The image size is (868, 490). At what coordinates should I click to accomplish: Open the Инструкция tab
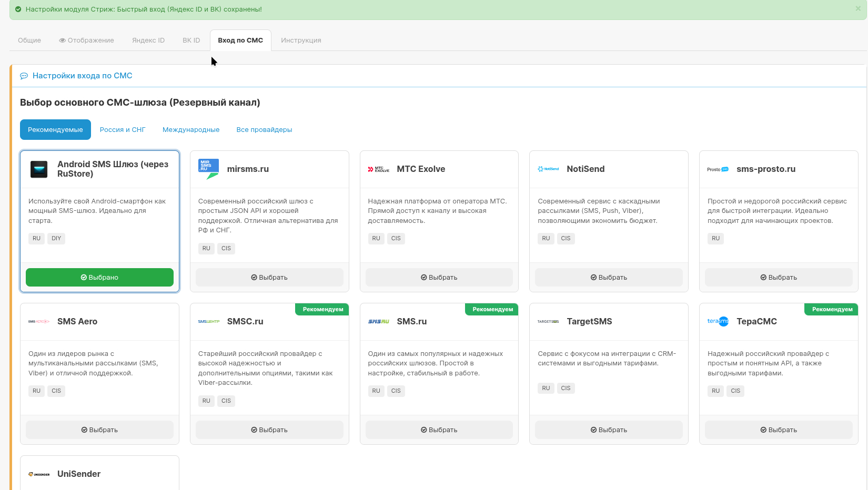click(301, 40)
